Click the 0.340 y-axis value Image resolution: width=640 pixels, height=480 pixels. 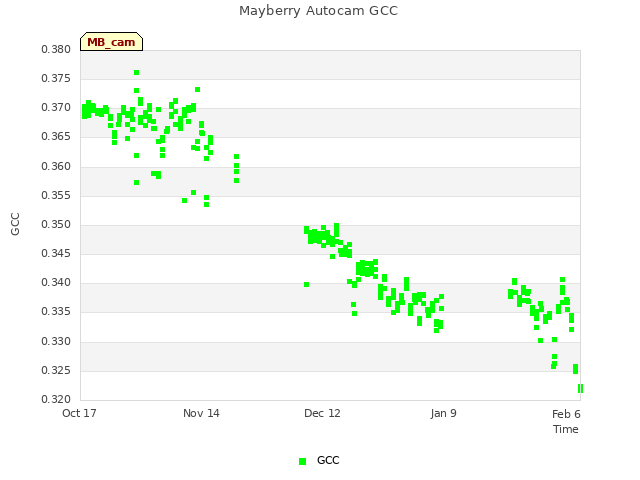56,282
